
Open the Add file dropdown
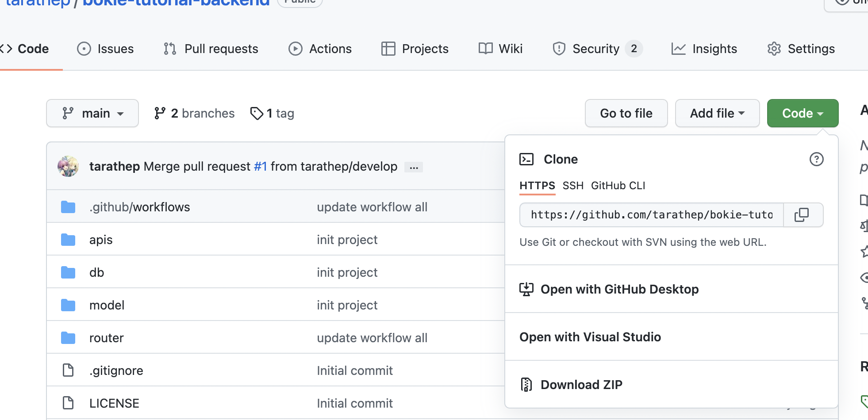click(x=717, y=113)
